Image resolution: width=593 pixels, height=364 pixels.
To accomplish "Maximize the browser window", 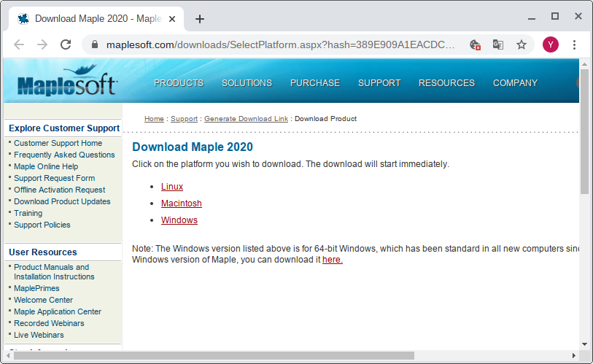I will point(555,16).
